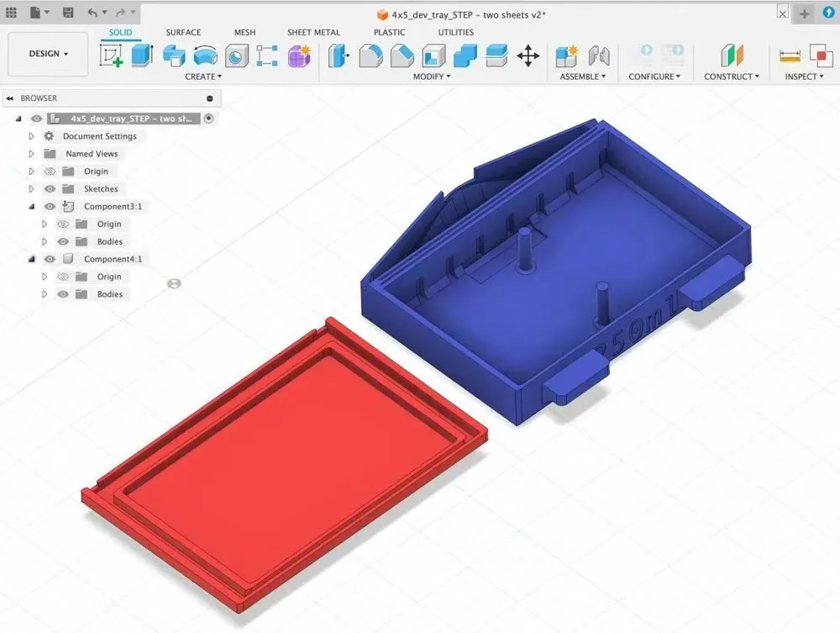Select the Revolve tool
This screenshot has height=633, width=840.
174,55
